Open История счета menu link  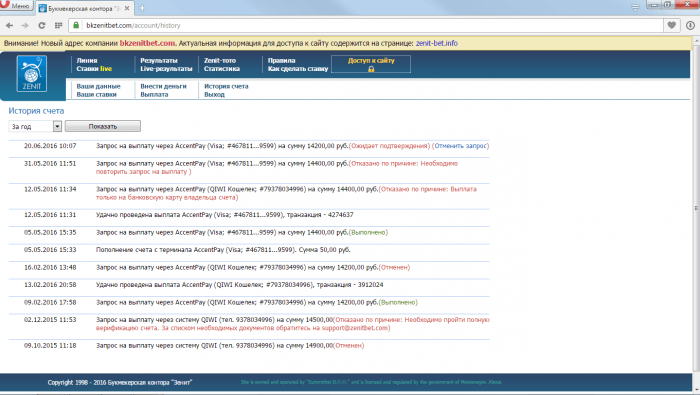(x=226, y=86)
